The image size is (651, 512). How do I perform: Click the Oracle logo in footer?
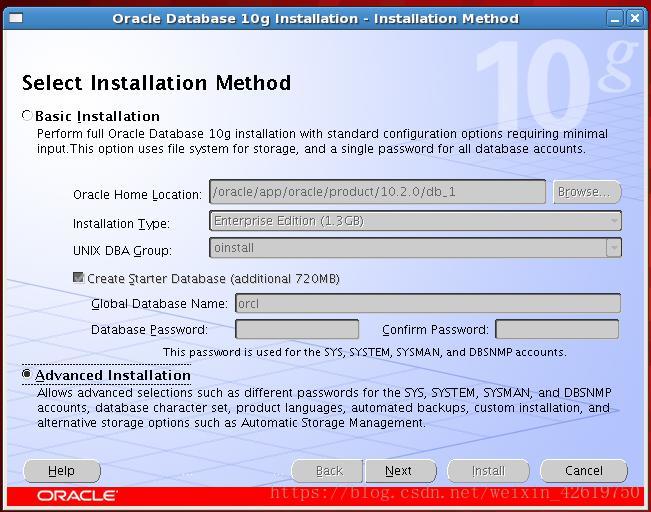coord(77,496)
